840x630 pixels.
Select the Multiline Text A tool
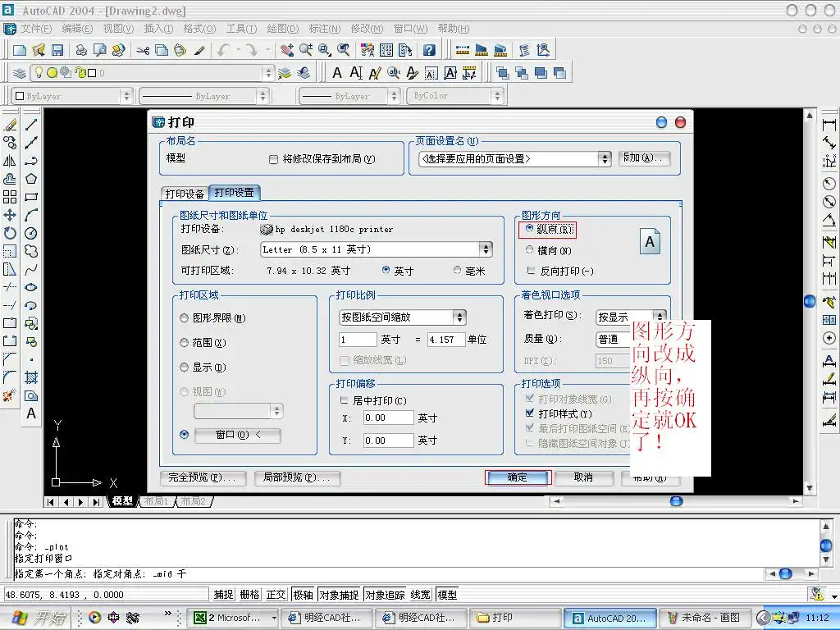pos(31,413)
